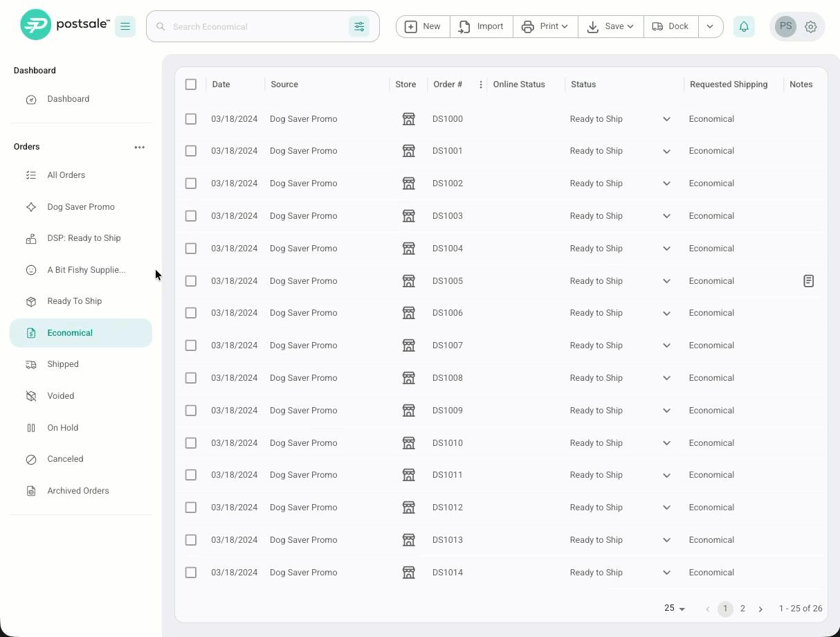The height and width of the screenshot is (637, 840).
Task: Check the box for order DS1014
Action: click(x=191, y=573)
